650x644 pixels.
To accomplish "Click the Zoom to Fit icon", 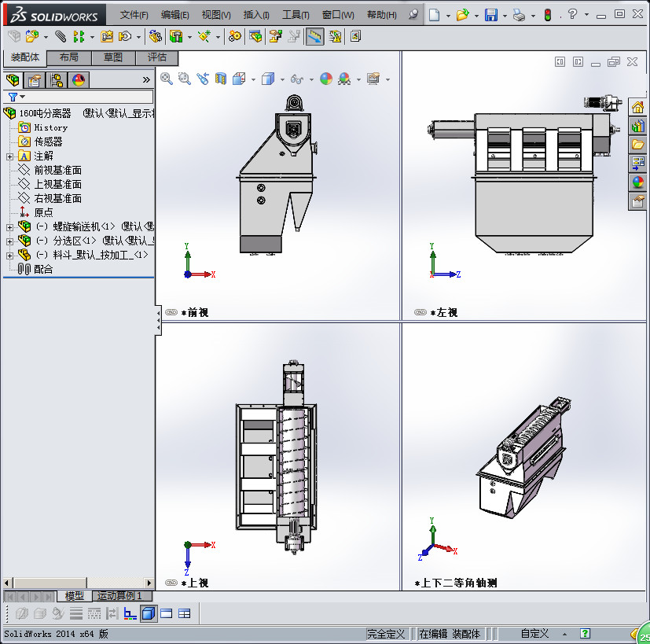I will click(x=167, y=79).
